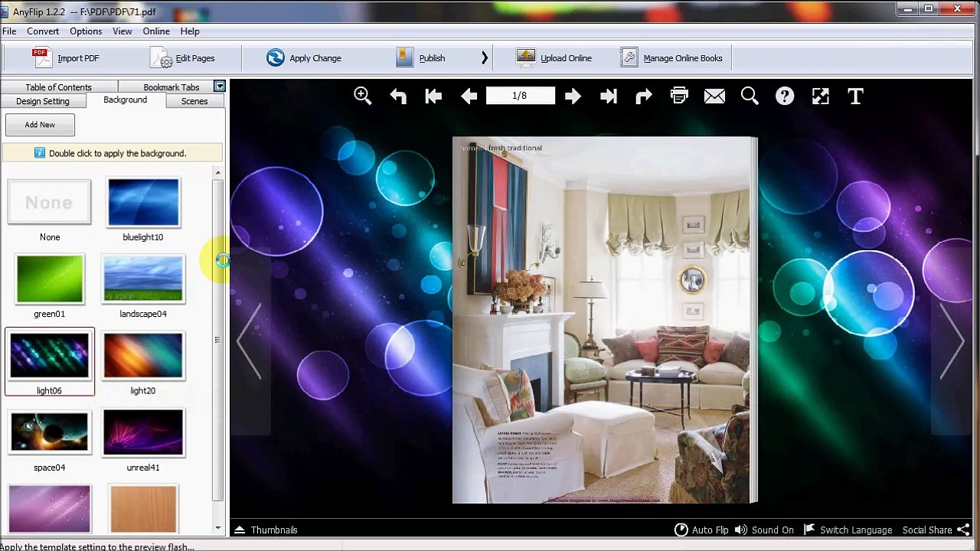Screen dimensions: 980x551
Task: Select the purple background thumbnail below space04
Action: (50, 508)
